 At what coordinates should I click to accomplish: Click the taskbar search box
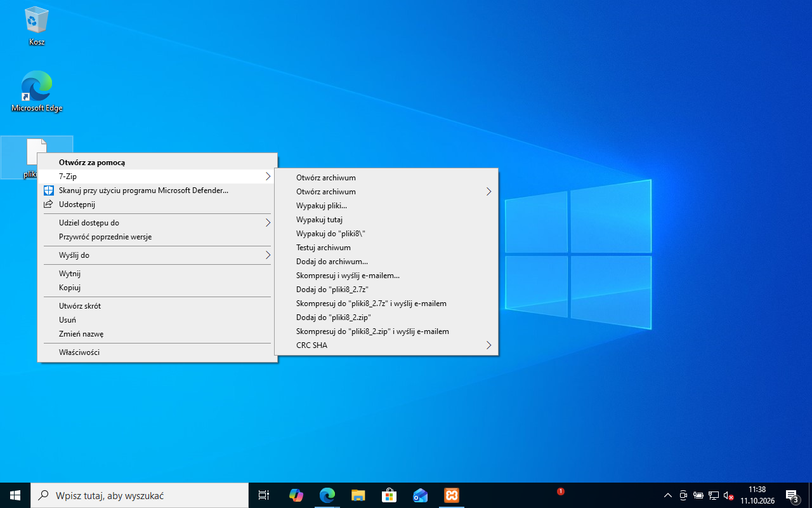pos(140,495)
